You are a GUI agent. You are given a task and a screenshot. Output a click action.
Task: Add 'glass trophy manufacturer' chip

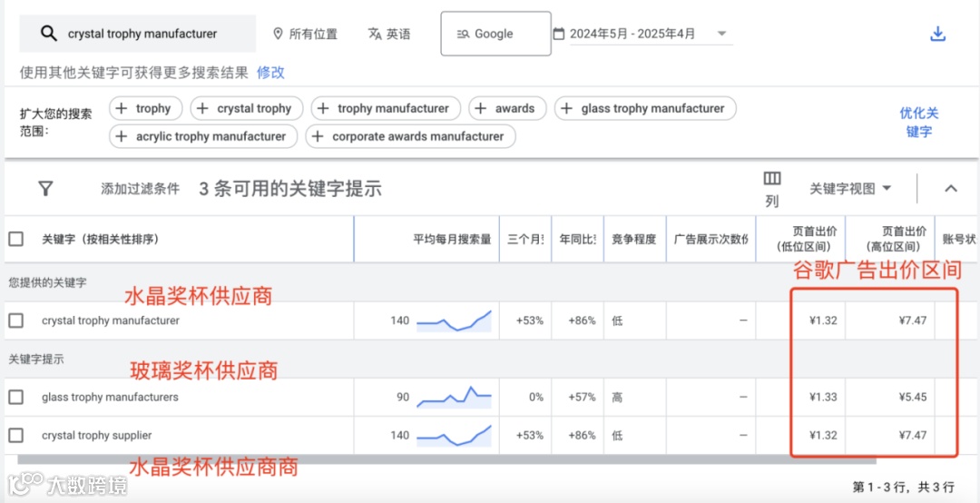point(645,108)
